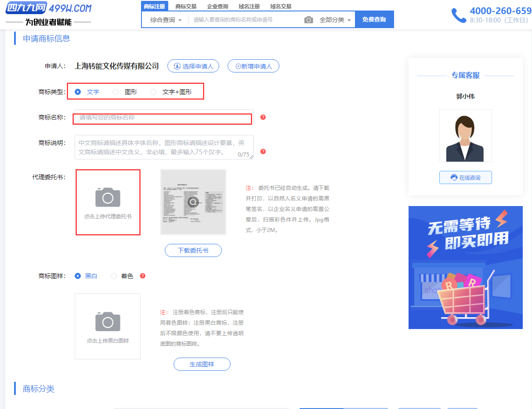Click the 新增申请人 button
This screenshot has width=532, height=409.
253,66
